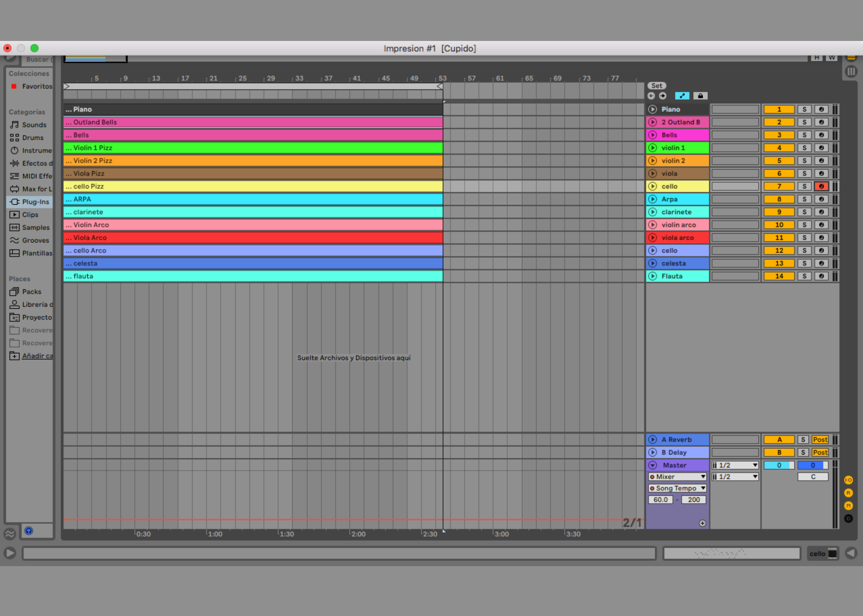Toggle the Track Delay D button

point(848,519)
